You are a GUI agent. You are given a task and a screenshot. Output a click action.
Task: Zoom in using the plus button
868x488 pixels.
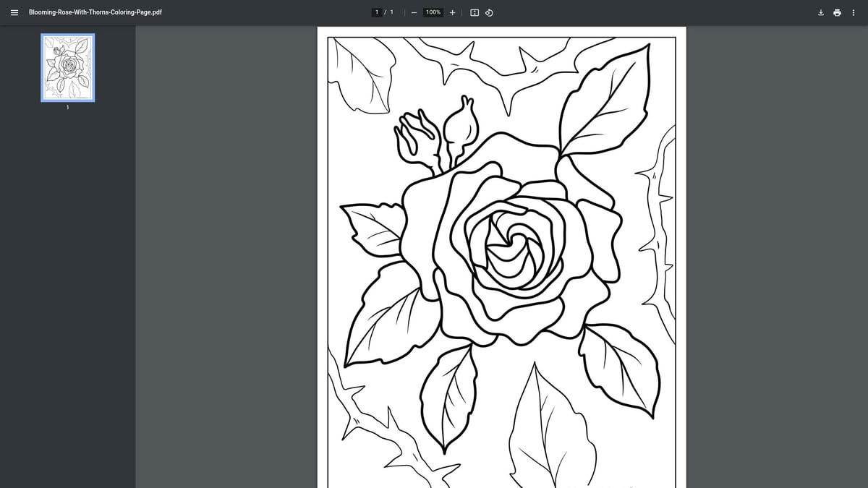(452, 12)
